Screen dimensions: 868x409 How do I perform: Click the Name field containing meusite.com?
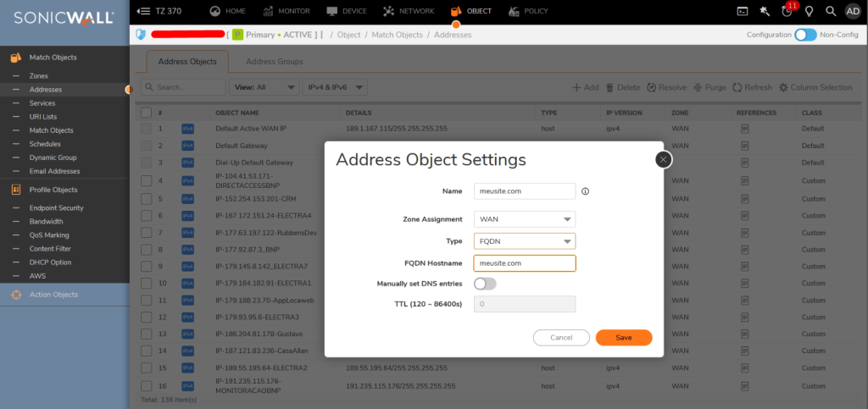pos(525,191)
